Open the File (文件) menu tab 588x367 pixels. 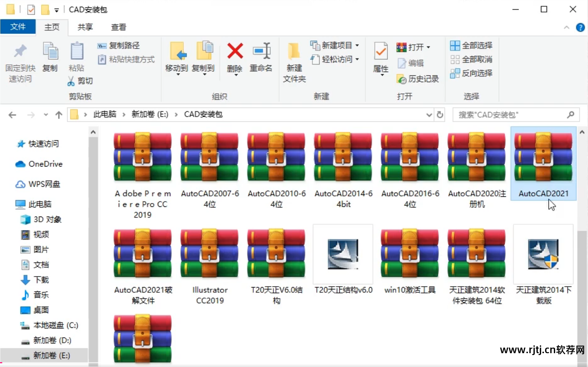[18, 27]
